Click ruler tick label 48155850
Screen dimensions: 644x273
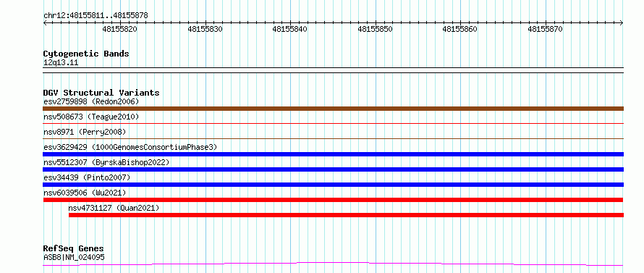click(x=375, y=29)
